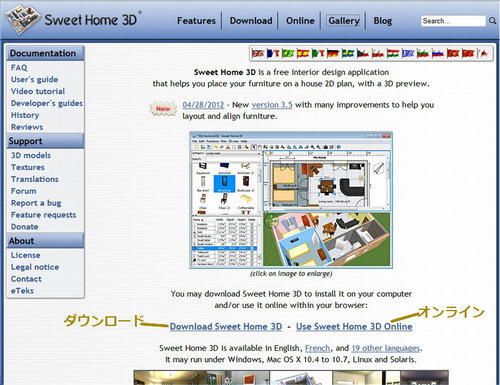This screenshot has height=385, width=500.
Task: Switch language with the French flag
Action: click(x=273, y=53)
